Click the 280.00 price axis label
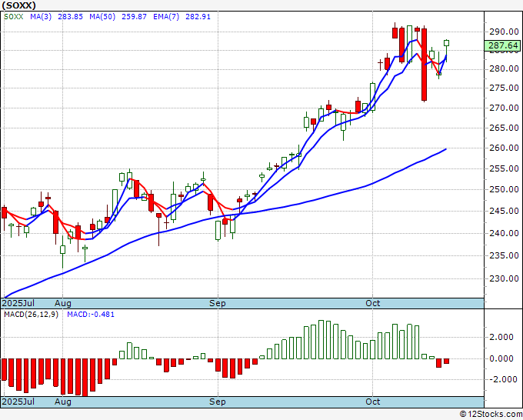 point(504,68)
